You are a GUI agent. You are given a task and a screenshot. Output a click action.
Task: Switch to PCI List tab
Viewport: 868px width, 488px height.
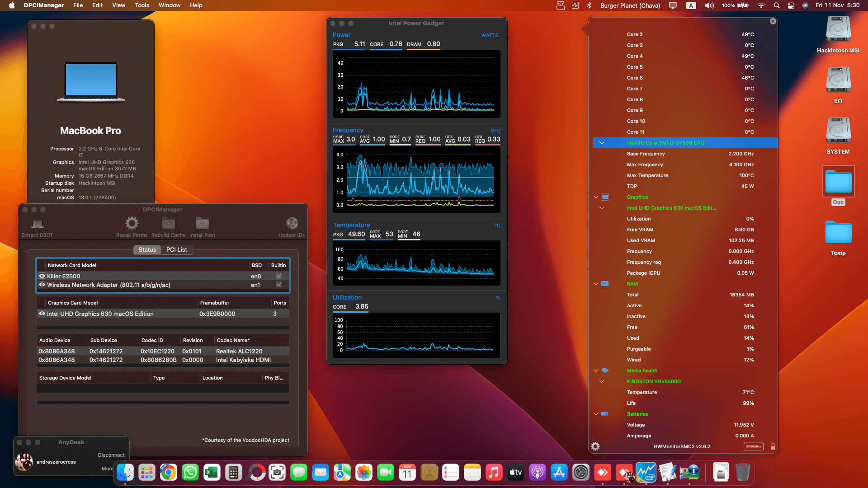177,249
